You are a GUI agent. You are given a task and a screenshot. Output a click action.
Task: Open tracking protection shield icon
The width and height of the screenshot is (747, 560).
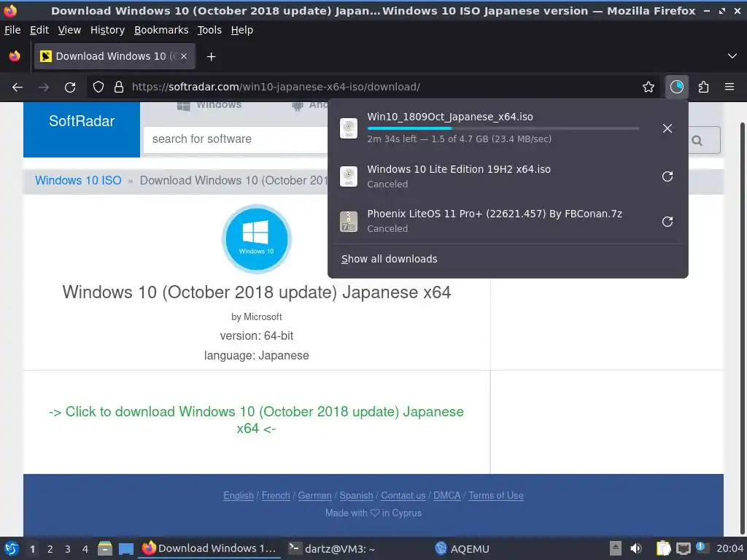(98, 87)
